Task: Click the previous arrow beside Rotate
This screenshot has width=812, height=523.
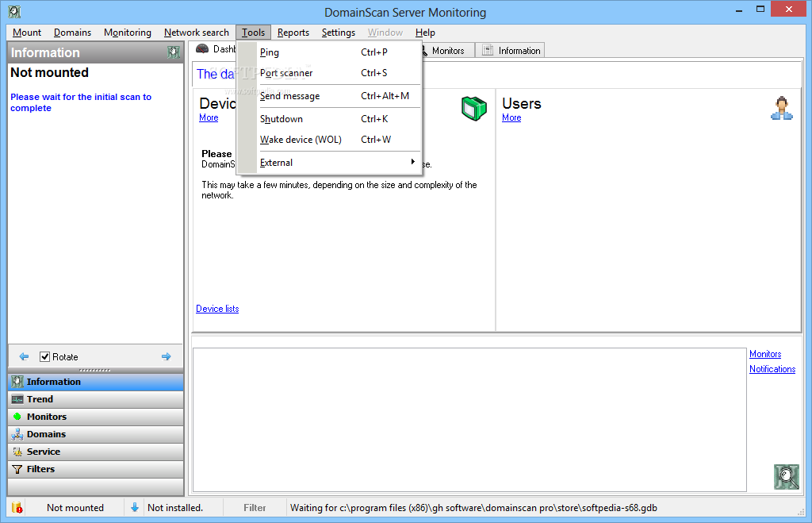Action: pos(24,356)
